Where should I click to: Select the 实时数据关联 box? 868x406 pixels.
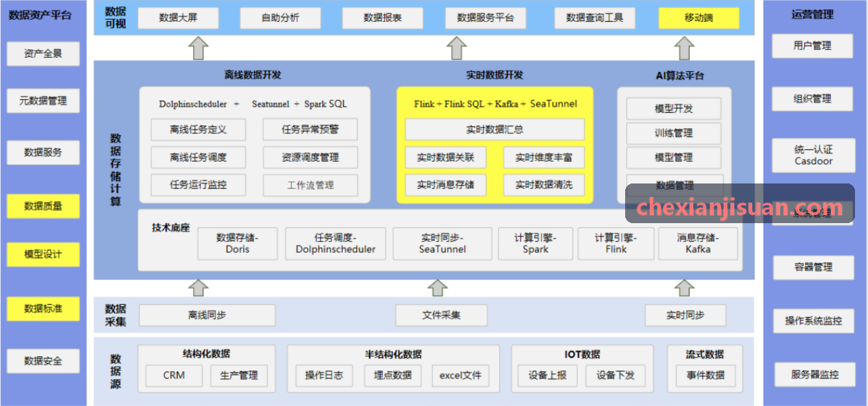pos(445,157)
